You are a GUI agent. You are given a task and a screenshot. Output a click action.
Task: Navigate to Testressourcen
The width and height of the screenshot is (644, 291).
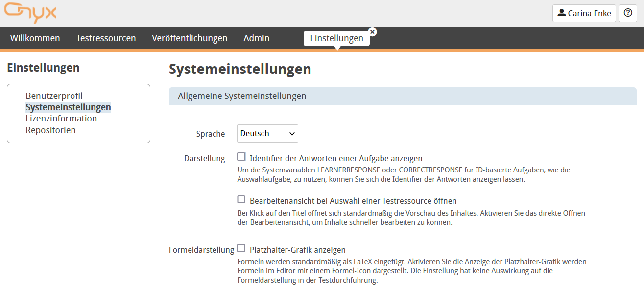[106, 38]
